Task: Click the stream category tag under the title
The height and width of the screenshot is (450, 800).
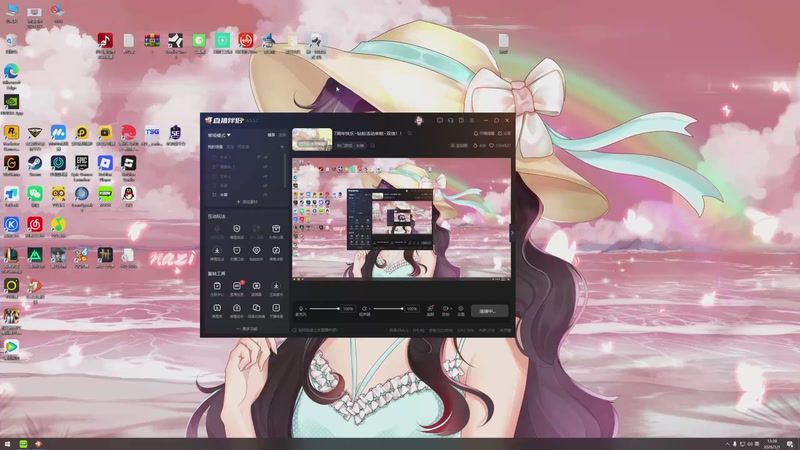Action: [351, 146]
